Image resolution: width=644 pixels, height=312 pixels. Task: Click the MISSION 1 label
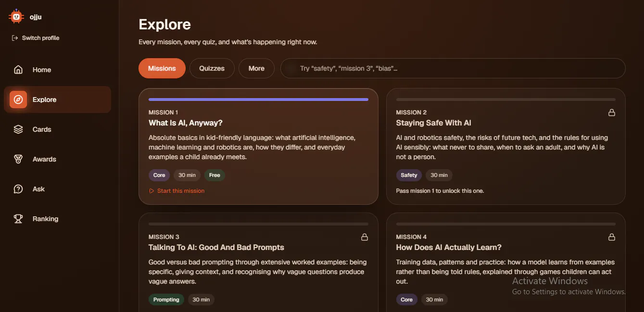(x=163, y=112)
